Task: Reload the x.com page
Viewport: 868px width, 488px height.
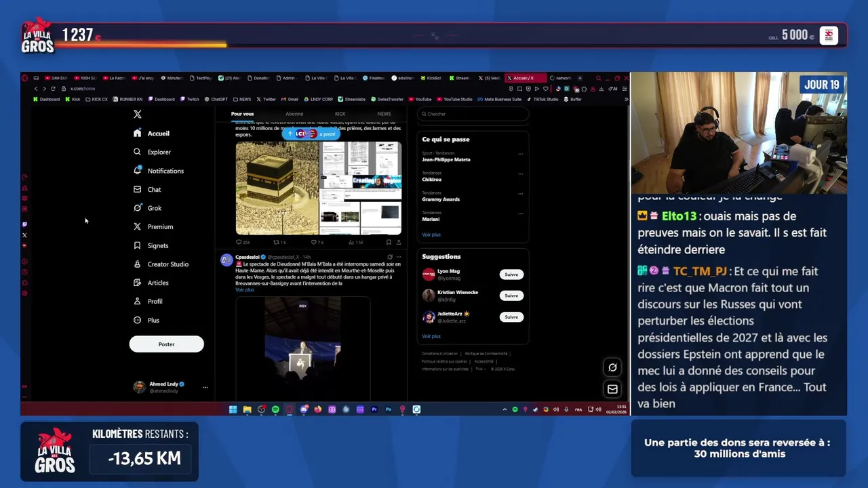Action: [53, 89]
